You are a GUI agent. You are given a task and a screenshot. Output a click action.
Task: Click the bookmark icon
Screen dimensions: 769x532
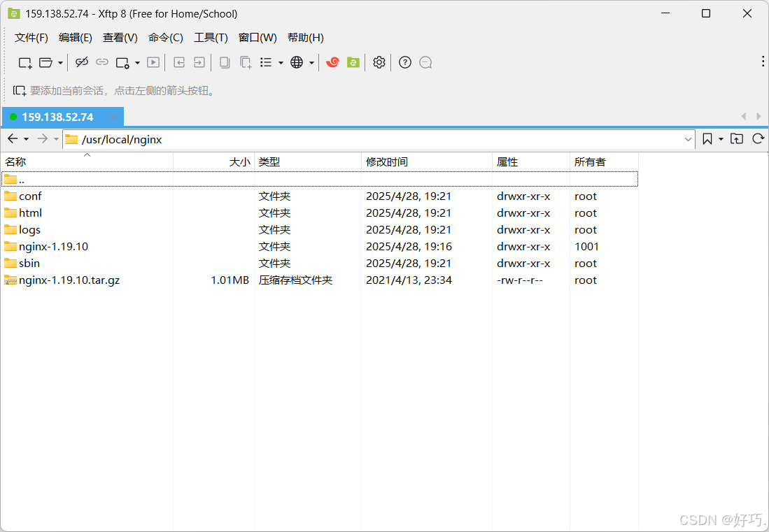tap(707, 139)
